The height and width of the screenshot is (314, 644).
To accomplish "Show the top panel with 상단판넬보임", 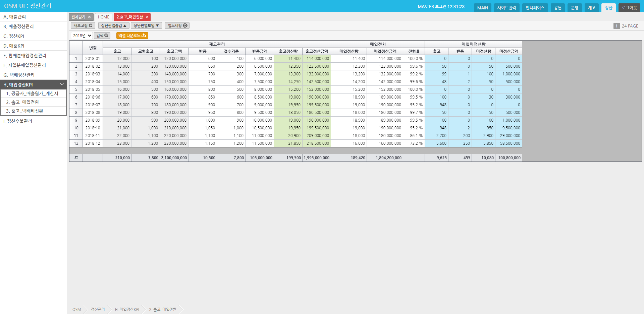I will (x=146, y=25).
